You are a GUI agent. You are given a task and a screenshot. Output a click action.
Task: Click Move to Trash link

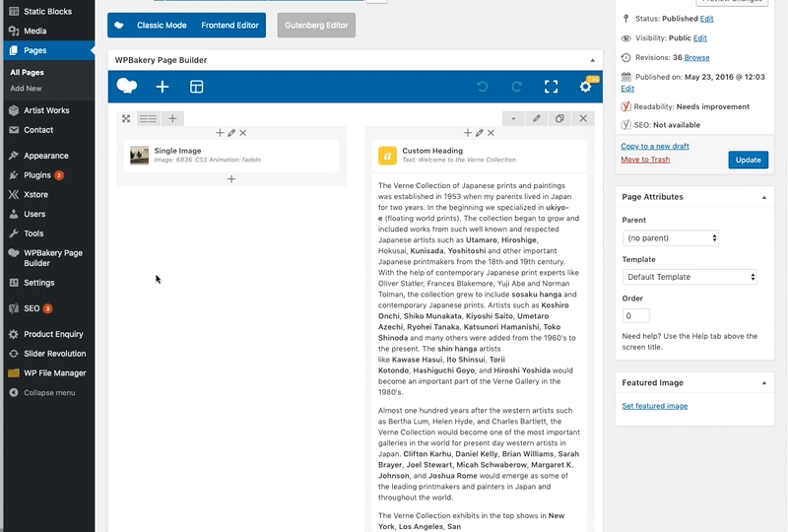point(645,160)
